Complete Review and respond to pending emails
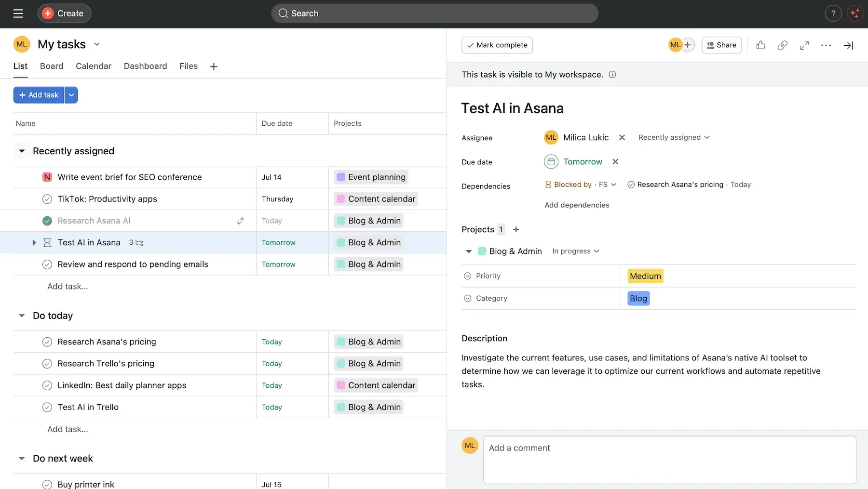This screenshot has height=489, width=868. pos(47,264)
